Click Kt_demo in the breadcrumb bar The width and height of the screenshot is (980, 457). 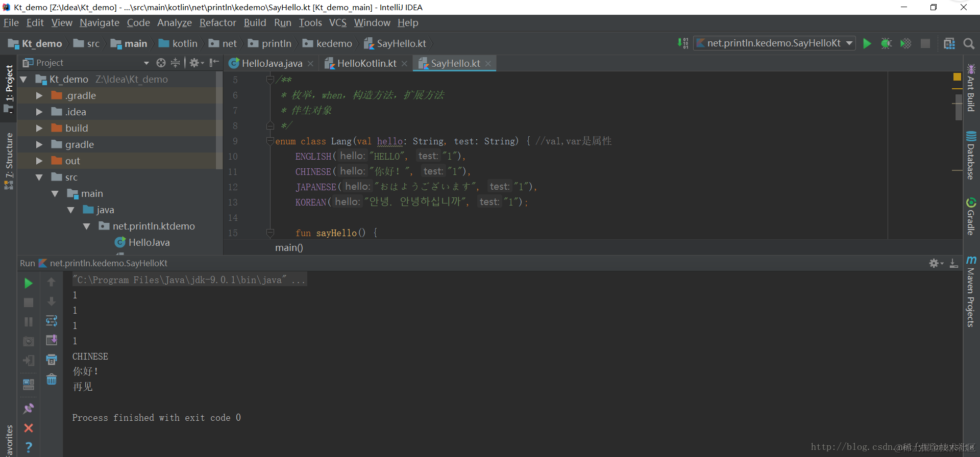pyautogui.click(x=35, y=43)
